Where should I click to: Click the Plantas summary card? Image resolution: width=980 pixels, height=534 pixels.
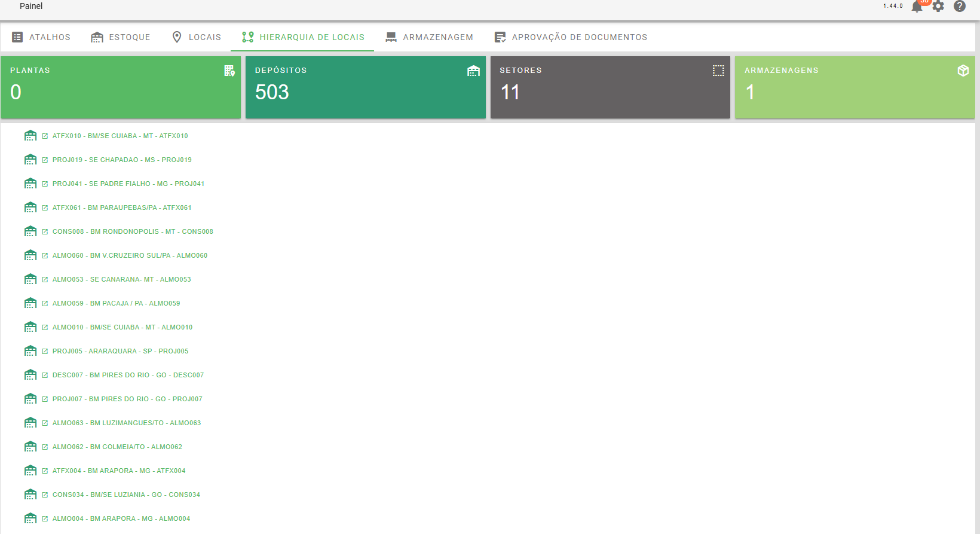(x=121, y=87)
